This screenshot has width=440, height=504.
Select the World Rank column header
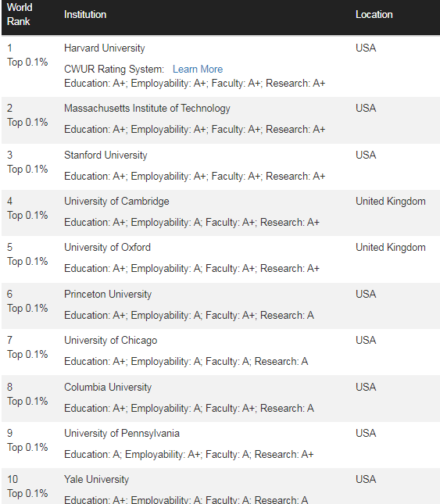coord(20,15)
